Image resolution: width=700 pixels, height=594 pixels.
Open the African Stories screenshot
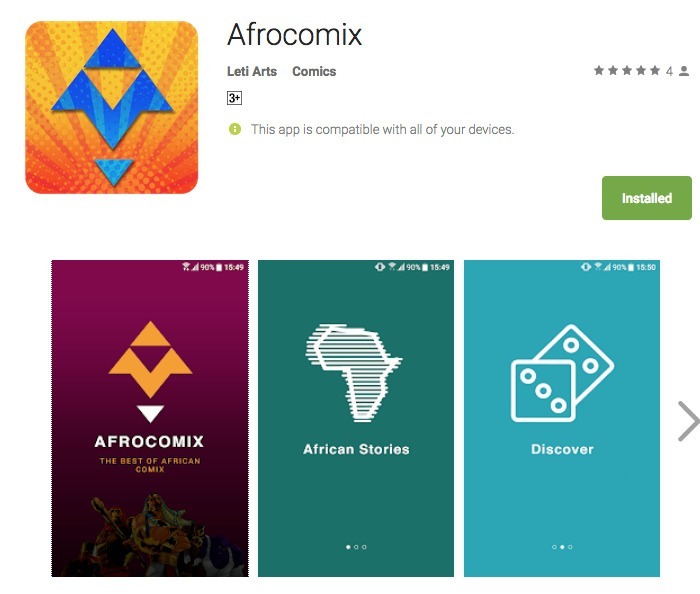(x=356, y=419)
